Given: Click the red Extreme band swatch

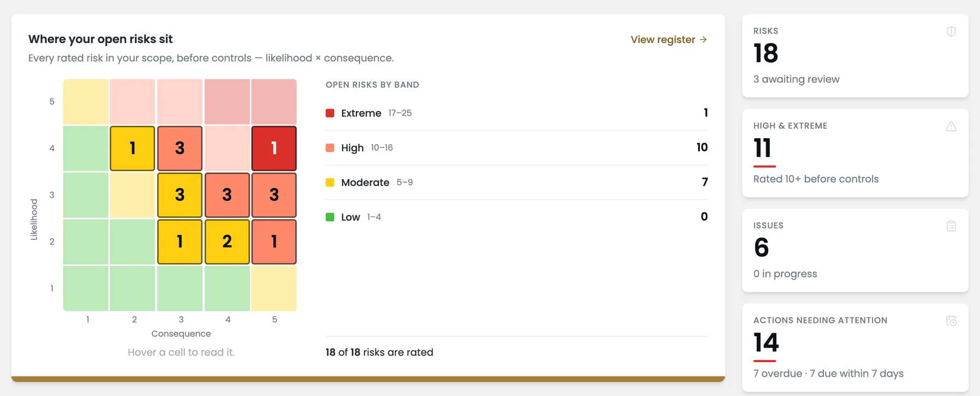Looking at the screenshot, I should pos(330,113).
